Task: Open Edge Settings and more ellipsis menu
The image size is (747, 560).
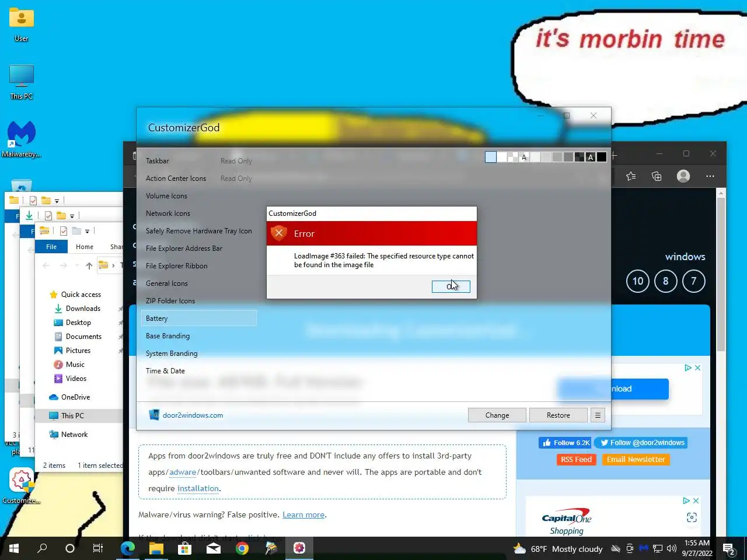Action: [710, 176]
